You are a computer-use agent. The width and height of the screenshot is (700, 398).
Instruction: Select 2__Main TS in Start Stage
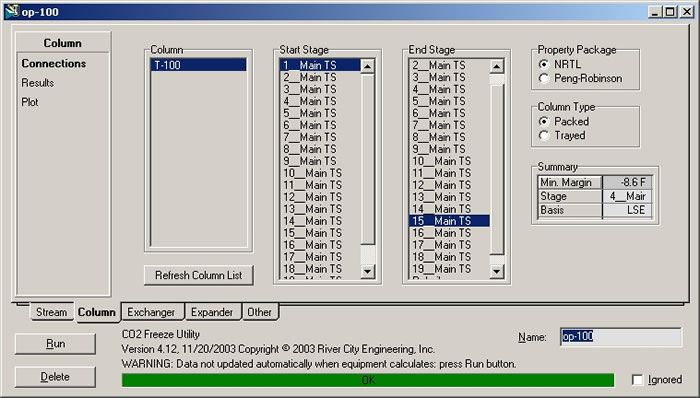coord(320,77)
